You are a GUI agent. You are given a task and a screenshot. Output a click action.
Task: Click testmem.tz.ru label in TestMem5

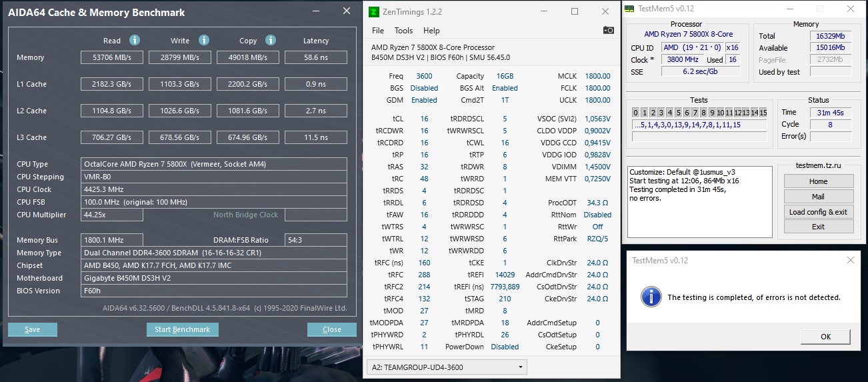pyautogui.click(x=819, y=165)
